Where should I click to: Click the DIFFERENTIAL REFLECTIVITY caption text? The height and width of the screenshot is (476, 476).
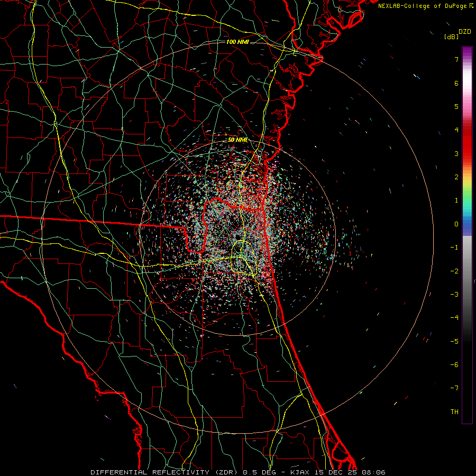click(x=150, y=472)
